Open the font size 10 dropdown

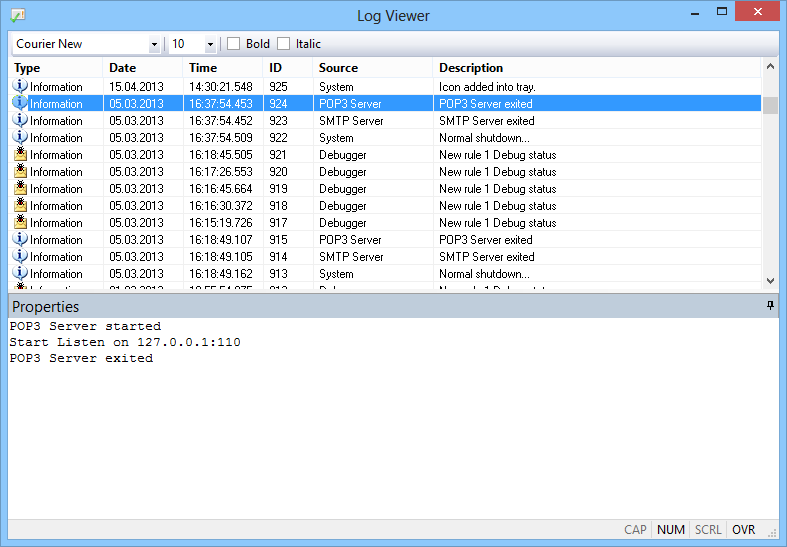pyautogui.click(x=210, y=45)
